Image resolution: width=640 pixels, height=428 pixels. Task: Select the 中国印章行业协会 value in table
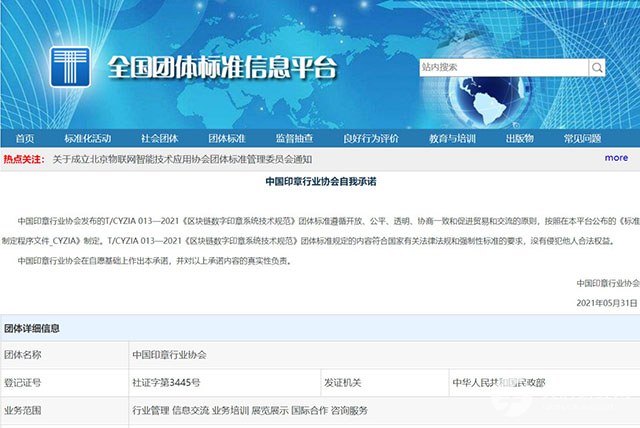pos(169,355)
